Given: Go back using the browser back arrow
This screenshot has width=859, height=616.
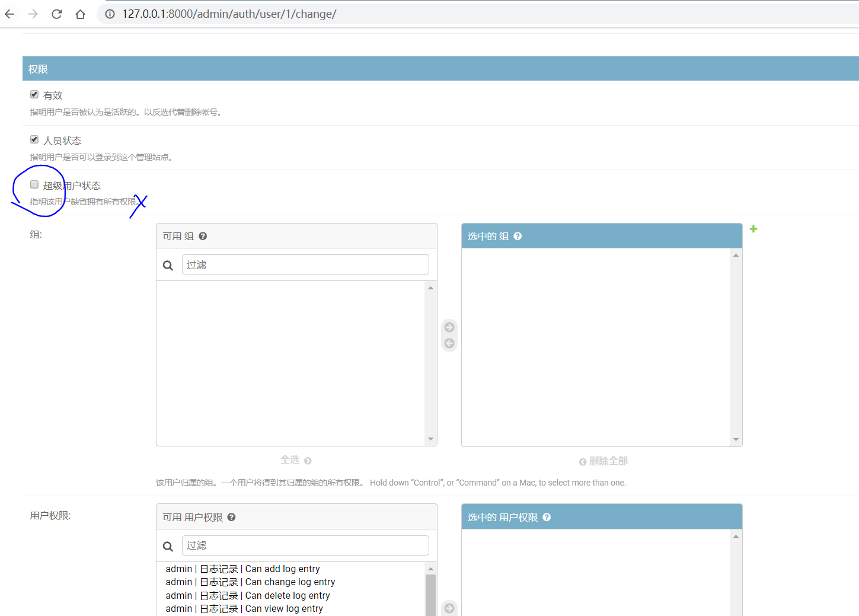Looking at the screenshot, I should click(10, 14).
